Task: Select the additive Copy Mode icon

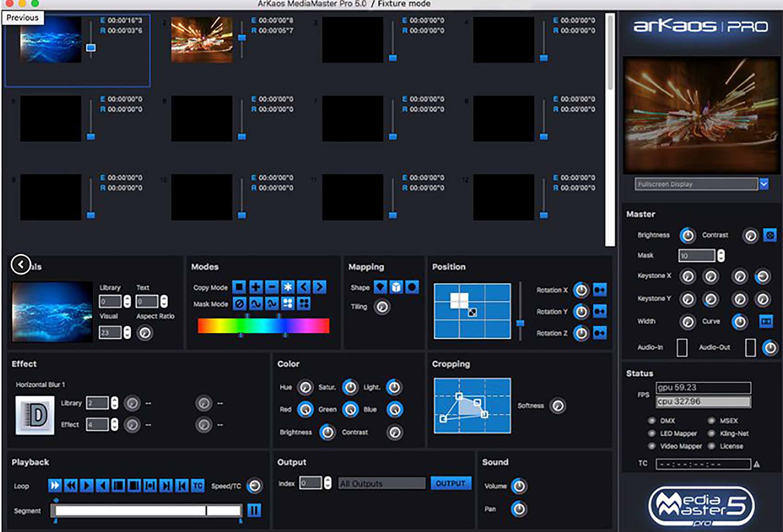Action: 255,287
